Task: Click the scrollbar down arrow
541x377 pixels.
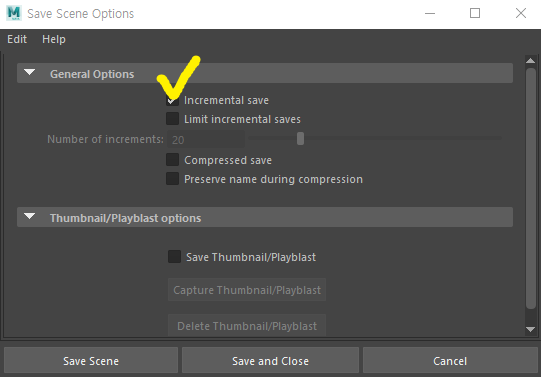Action: pyautogui.click(x=531, y=329)
